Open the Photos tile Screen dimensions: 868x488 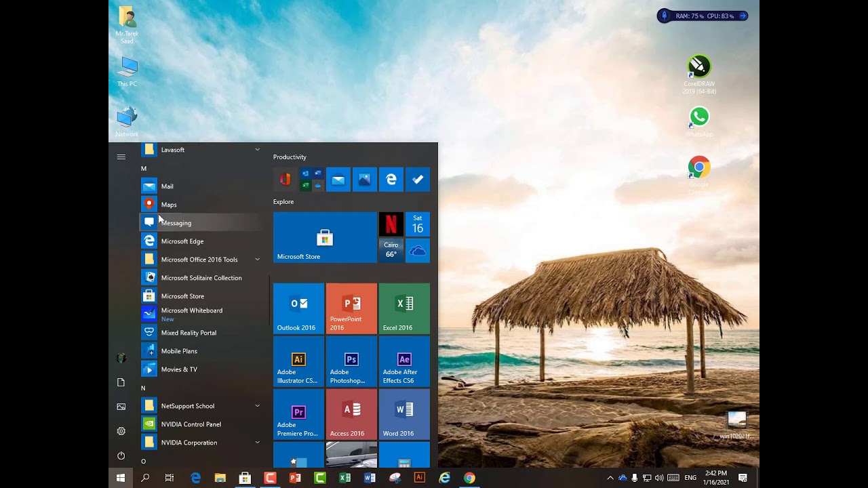pos(365,180)
